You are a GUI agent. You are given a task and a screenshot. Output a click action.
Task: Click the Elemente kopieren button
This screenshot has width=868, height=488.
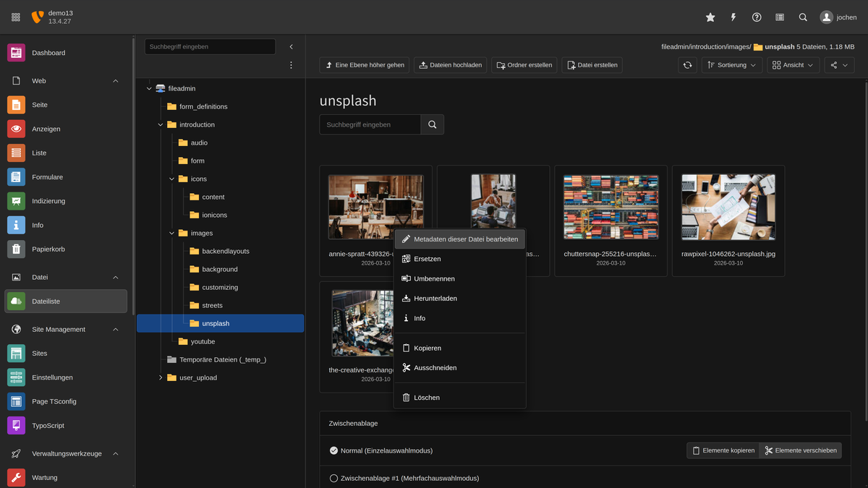pyautogui.click(x=723, y=450)
